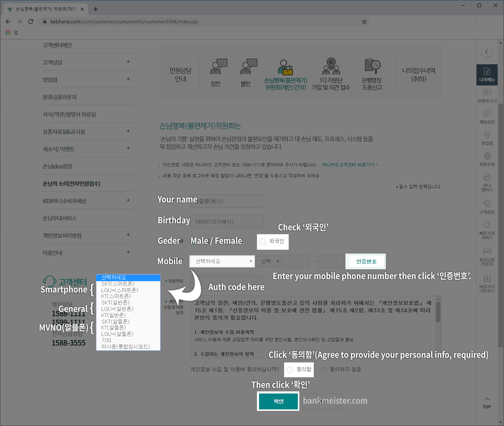
Task: Expand 상품자료실&공시실 menu
Action: (x=128, y=131)
